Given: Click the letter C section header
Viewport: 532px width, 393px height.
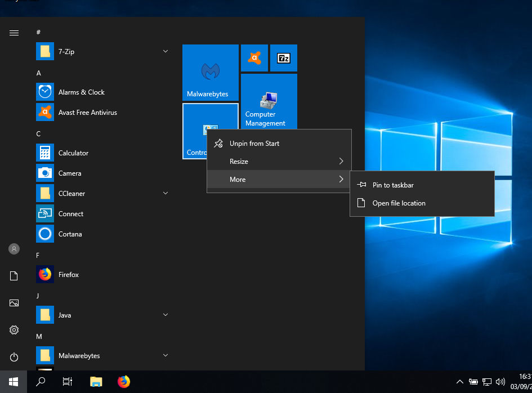Looking at the screenshot, I should (x=38, y=133).
